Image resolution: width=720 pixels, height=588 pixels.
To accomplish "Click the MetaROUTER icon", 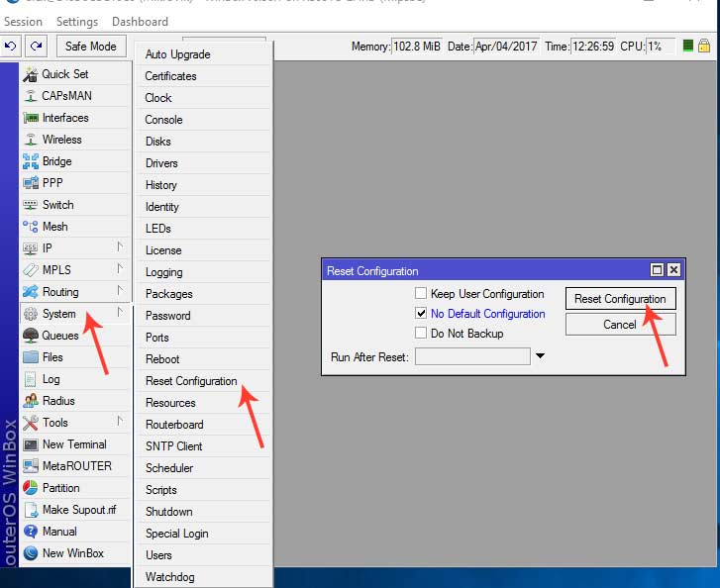I will [x=31, y=466].
